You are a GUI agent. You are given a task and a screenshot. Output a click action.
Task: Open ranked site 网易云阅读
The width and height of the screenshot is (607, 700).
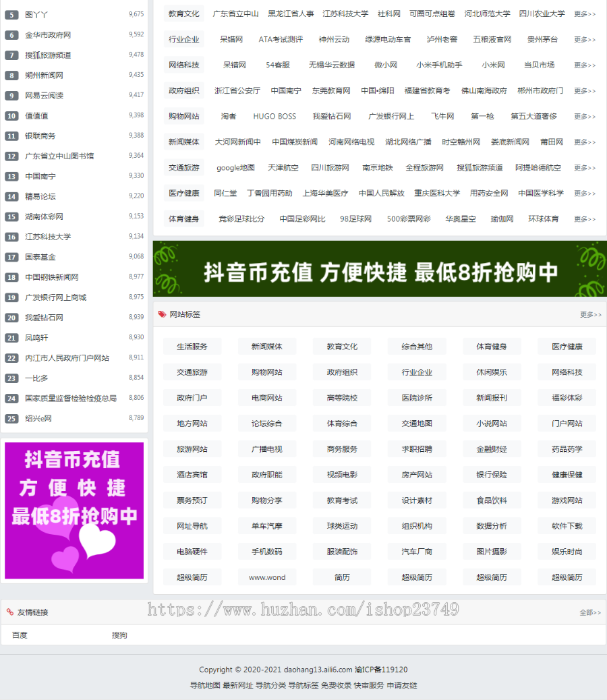[44, 96]
